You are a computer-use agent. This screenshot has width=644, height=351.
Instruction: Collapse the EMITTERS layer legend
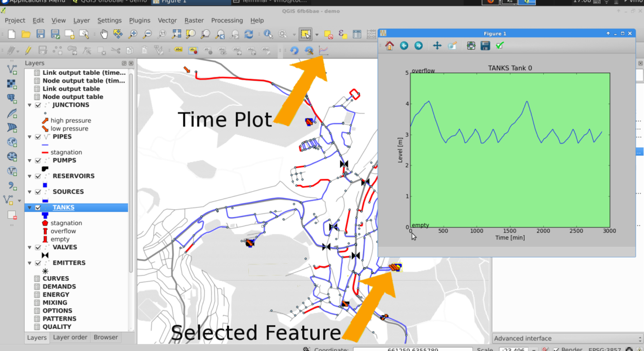point(30,263)
